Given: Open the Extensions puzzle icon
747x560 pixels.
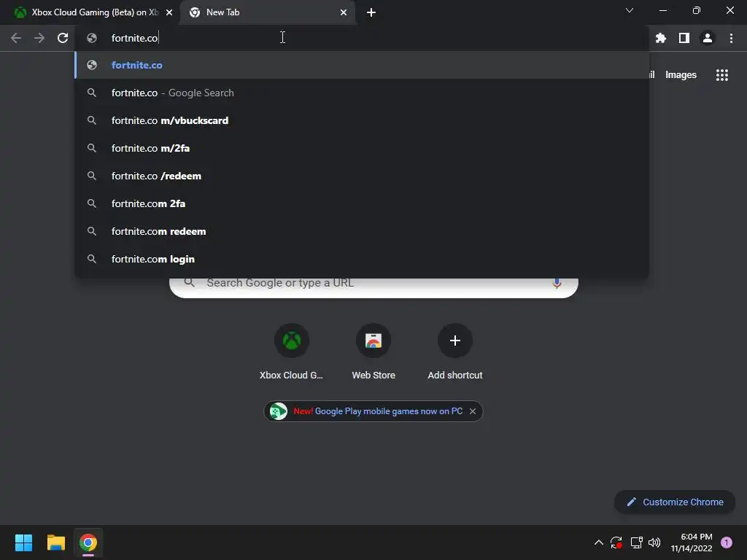Looking at the screenshot, I should pos(661,38).
